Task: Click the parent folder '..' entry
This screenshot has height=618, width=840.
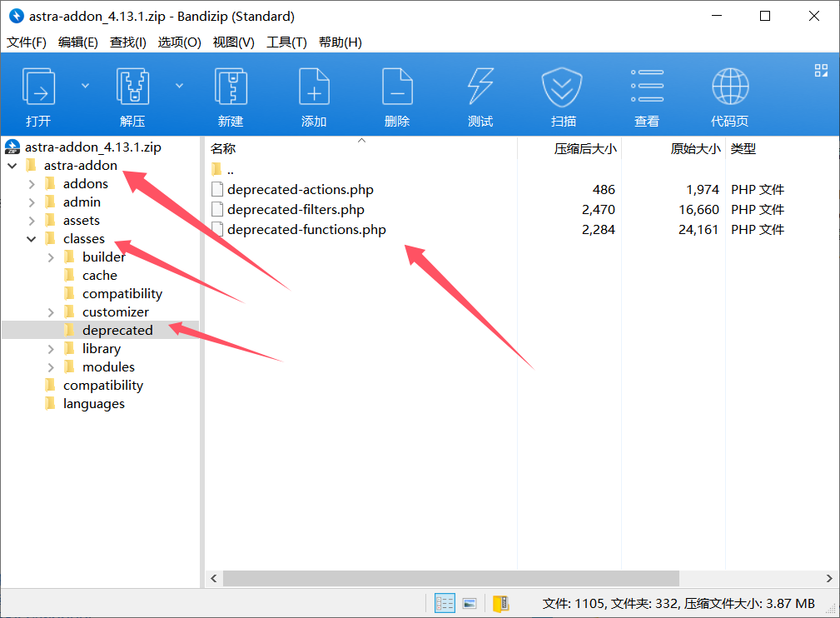Action: 231,171
